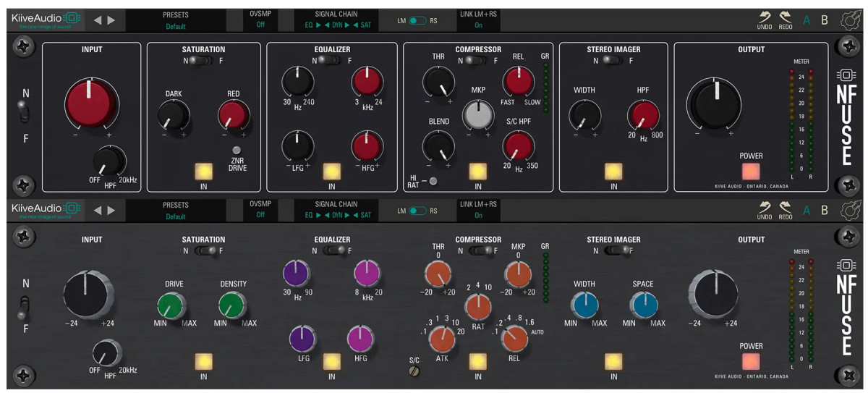The width and height of the screenshot is (868, 393).
Task: Click previous preset arrow in bottom plugin
Action: coord(98,211)
